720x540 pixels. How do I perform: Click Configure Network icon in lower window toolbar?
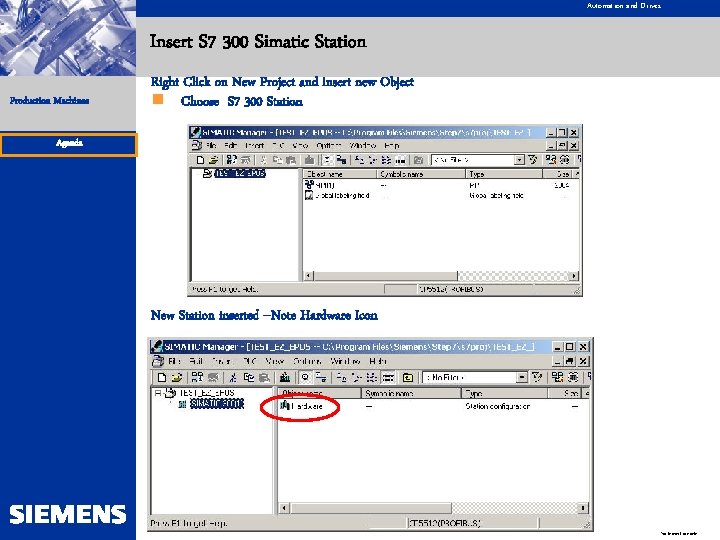point(557,377)
